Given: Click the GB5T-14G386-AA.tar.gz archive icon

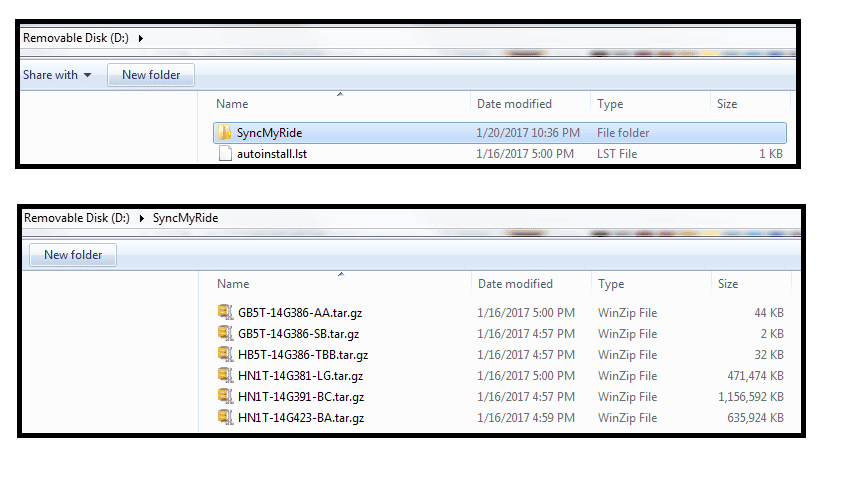Looking at the screenshot, I should click(226, 312).
